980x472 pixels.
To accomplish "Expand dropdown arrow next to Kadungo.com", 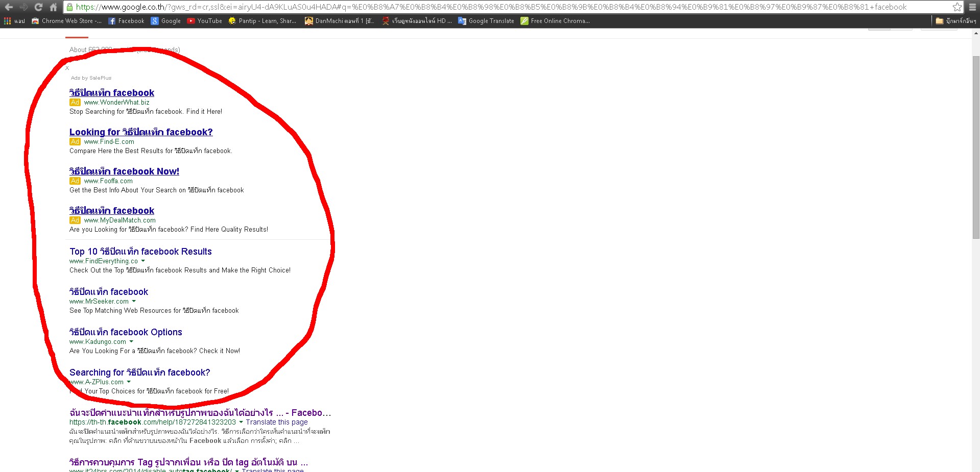I will (x=131, y=341).
